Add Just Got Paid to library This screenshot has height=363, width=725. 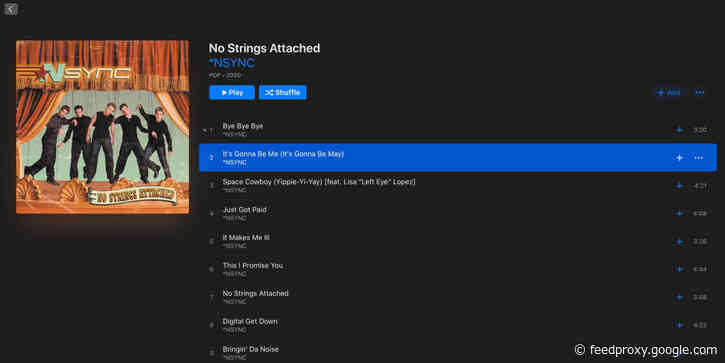pos(679,214)
